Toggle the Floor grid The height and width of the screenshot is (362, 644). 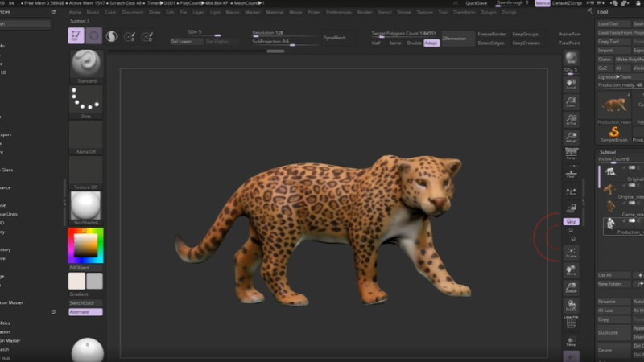point(571,173)
